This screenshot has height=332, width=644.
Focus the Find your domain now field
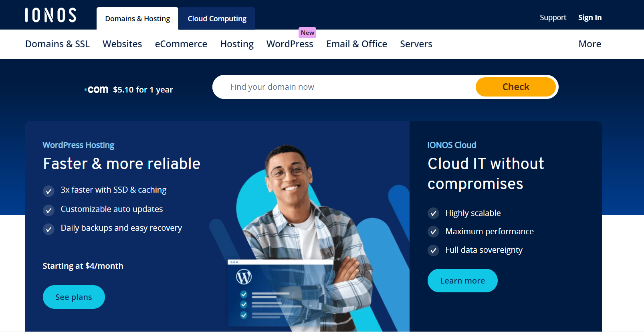[x=345, y=87]
